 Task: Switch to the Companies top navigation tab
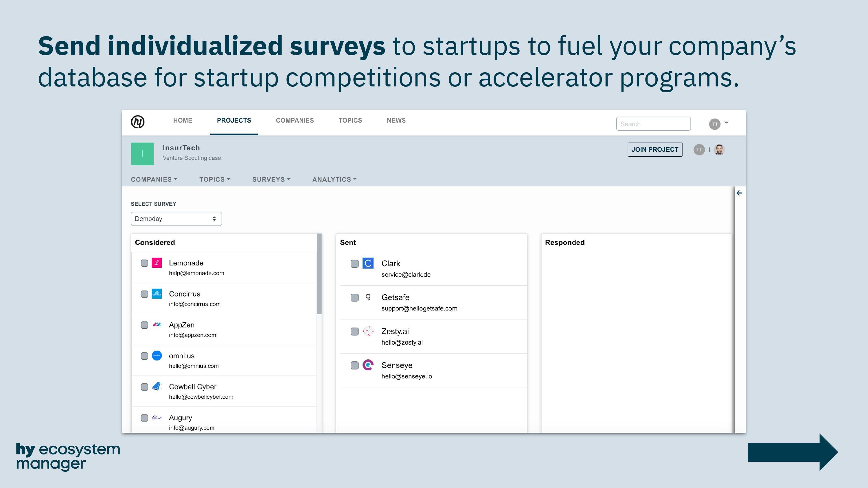pos(295,121)
